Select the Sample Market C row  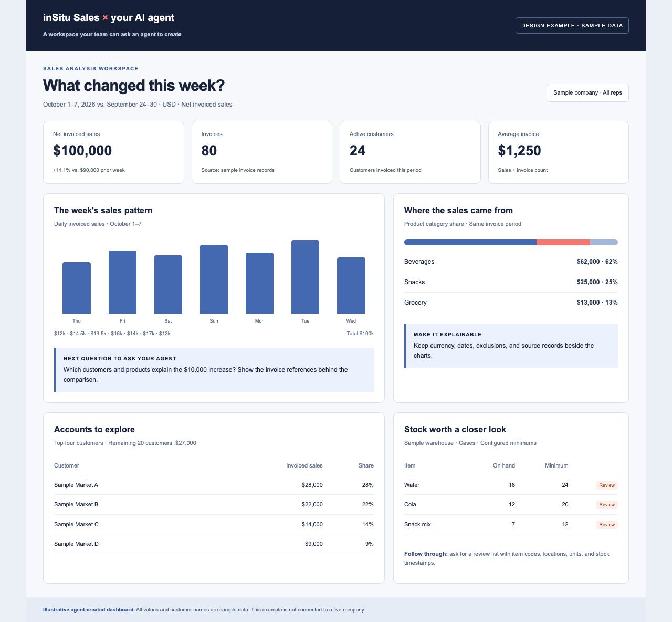tap(214, 524)
